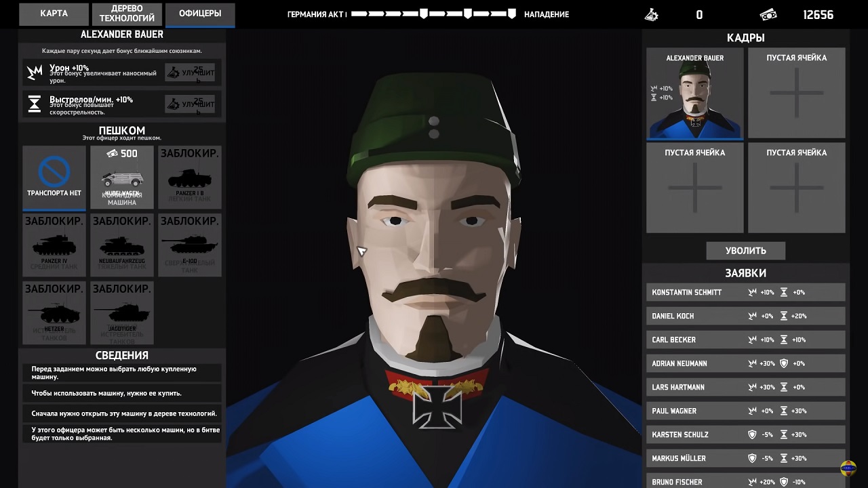Select applicant Karsten Schulz in Заявки
Viewport: 868px width, 488px height.
[745, 434]
